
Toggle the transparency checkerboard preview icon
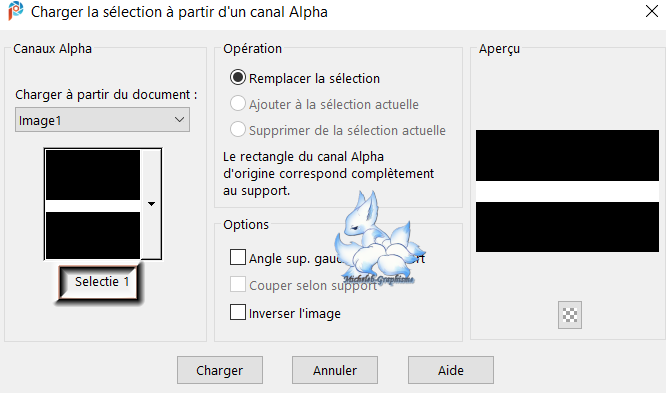(570, 315)
